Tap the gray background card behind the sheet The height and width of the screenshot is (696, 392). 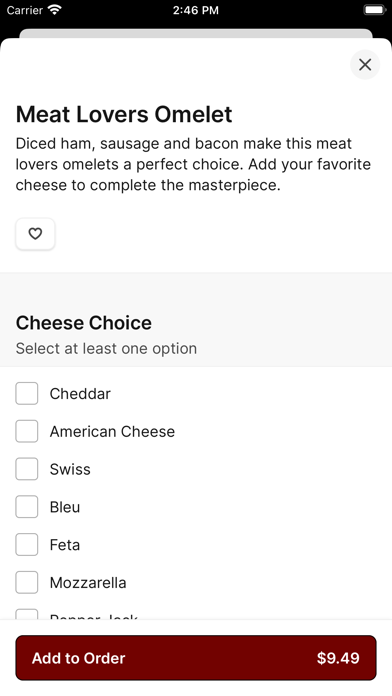point(196,33)
